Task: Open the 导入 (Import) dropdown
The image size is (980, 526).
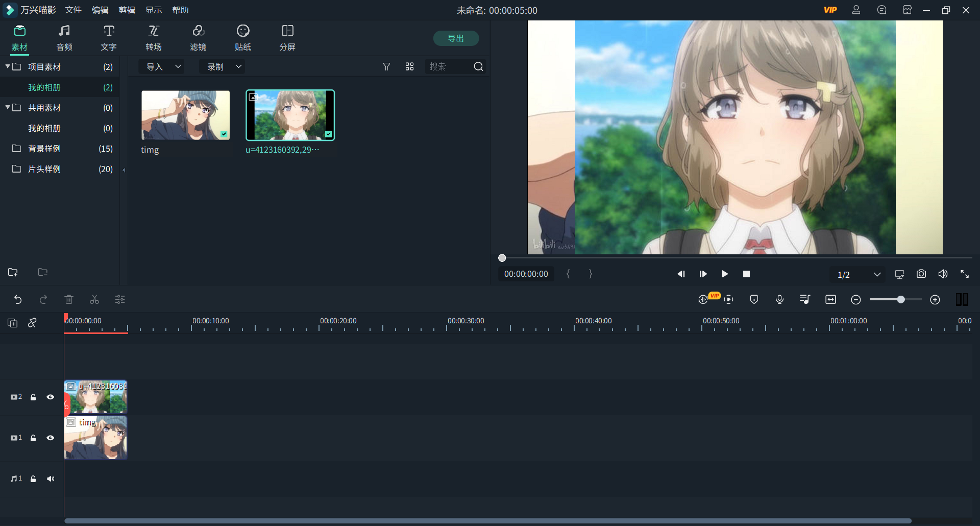Action: [161, 66]
